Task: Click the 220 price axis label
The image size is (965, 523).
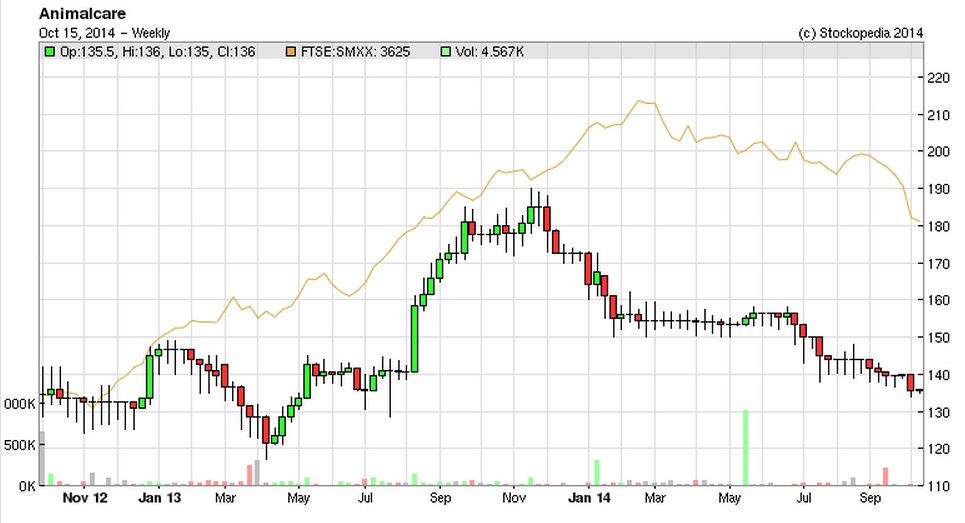Action: coord(939,78)
